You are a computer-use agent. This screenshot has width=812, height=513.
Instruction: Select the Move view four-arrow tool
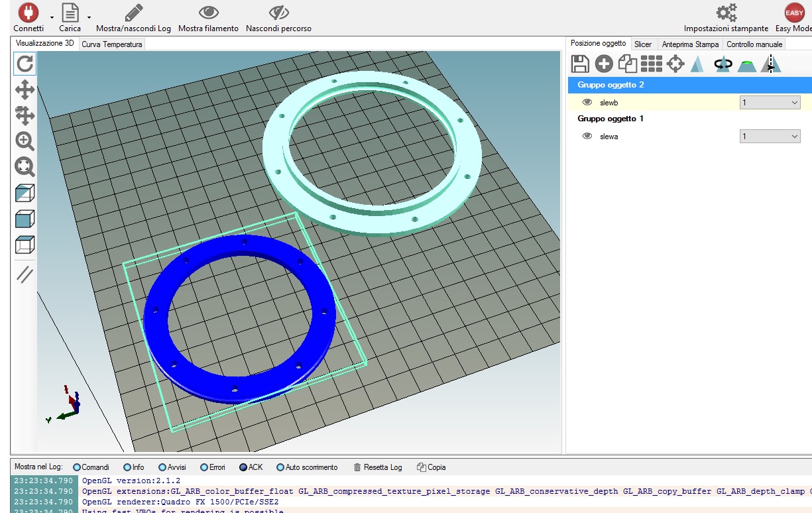pyautogui.click(x=25, y=89)
